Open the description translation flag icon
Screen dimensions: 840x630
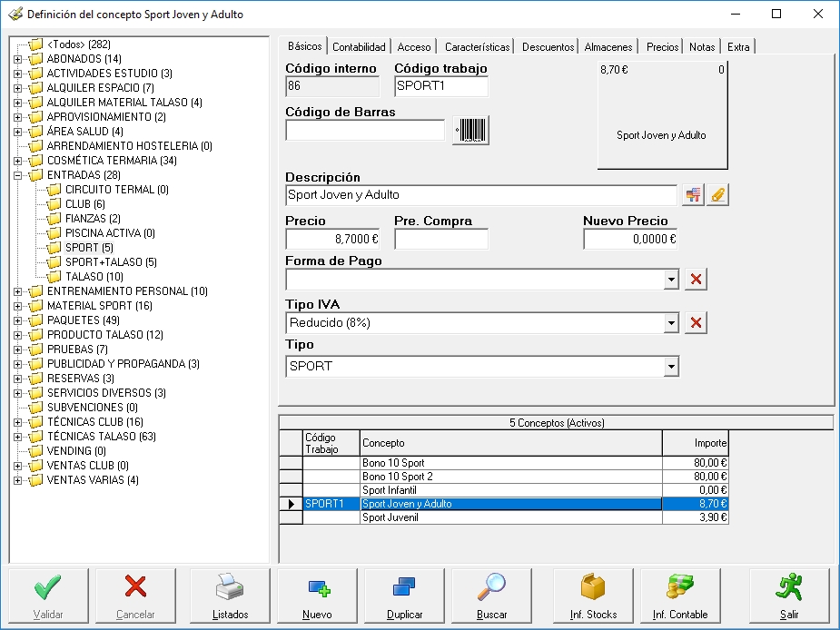tap(693, 195)
